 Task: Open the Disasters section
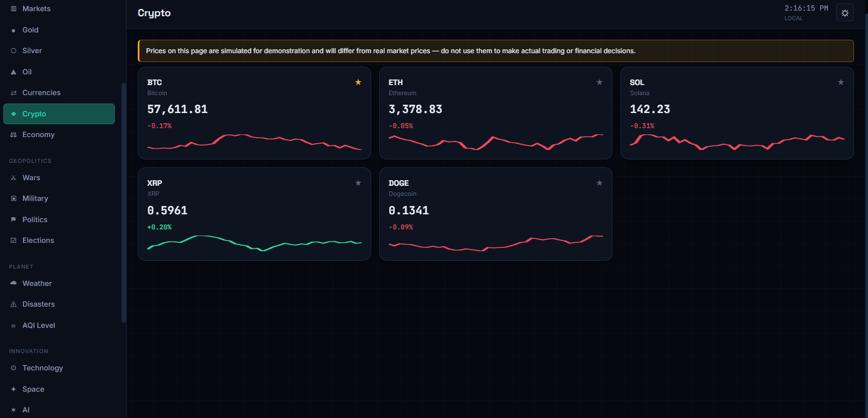point(59,304)
